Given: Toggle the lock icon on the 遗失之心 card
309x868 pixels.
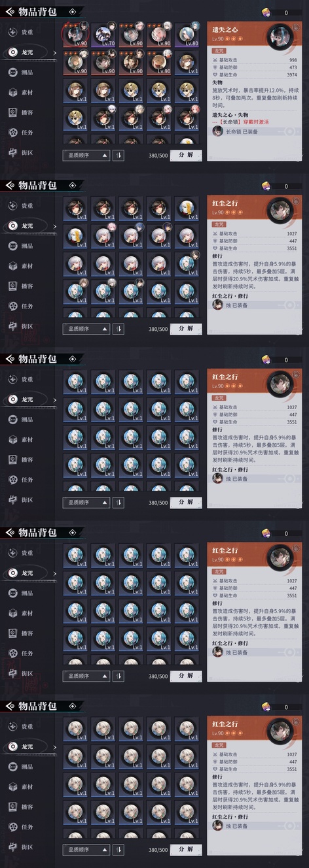Looking at the screenshot, I should click(295, 29).
